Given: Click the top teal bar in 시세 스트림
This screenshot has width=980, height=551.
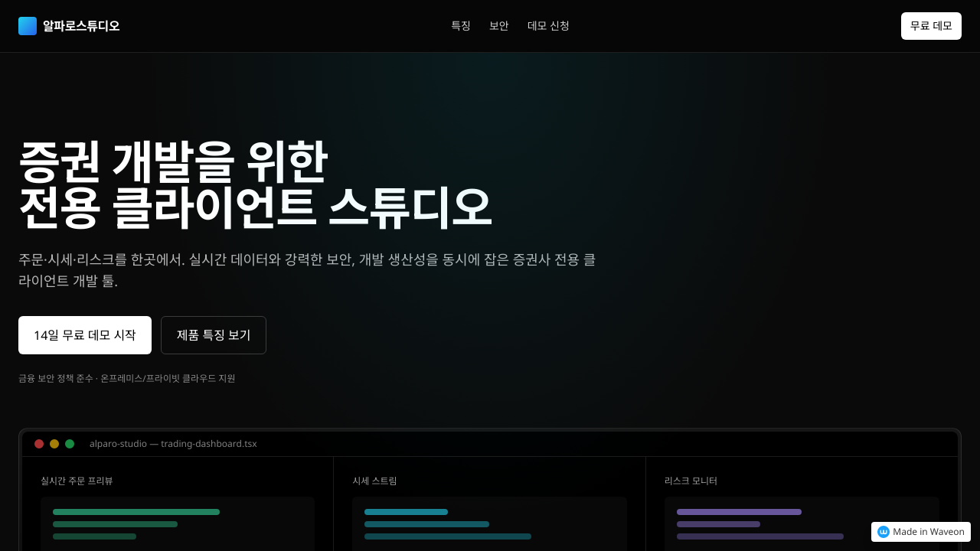Looking at the screenshot, I should point(406,512).
